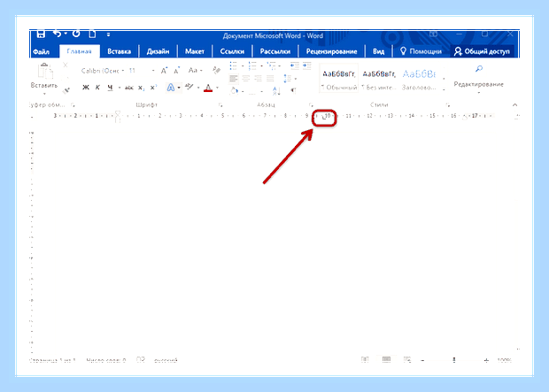Click the Помощник lightbulb search field
549x392 pixels.
421,51
